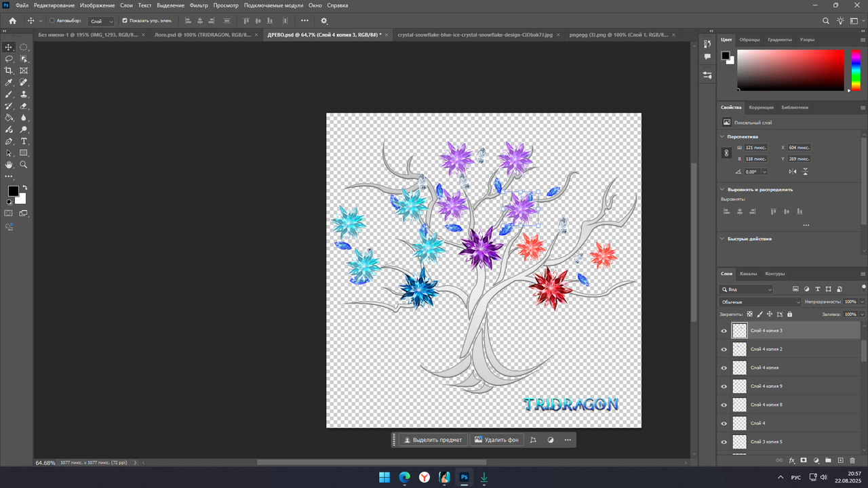Open the layer filter Вид dropdown
Viewport: 868px width, 488px height.
747,289
